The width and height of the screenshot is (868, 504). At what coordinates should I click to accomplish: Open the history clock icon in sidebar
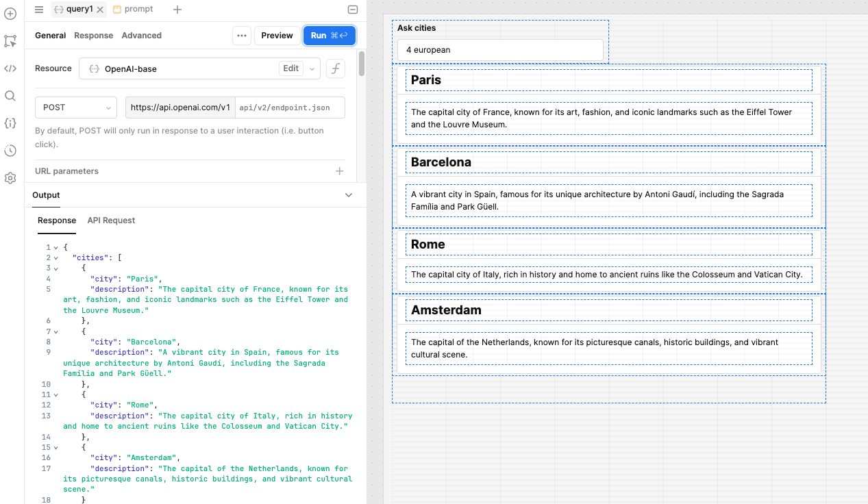point(10,151)
